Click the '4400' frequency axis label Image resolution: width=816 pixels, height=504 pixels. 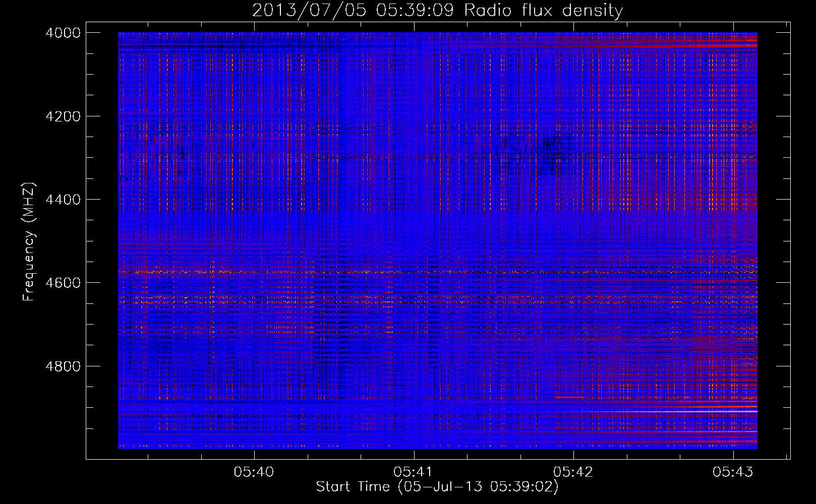pyautogui.click(x=63, y=200)
